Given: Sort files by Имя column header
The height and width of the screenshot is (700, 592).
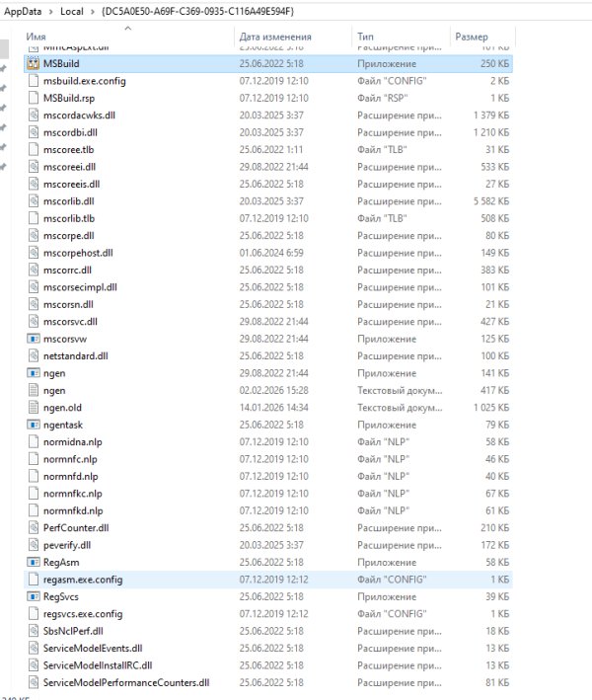Looking at the screenshot, I should [36, 37].
